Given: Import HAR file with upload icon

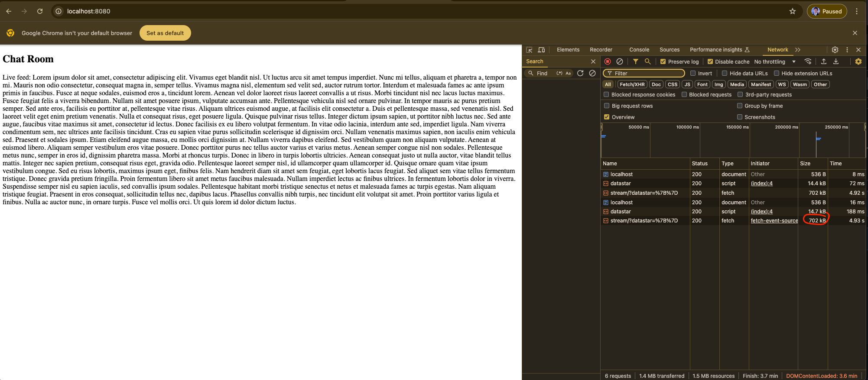Looking at the screenshot, I should pos(824,61).
